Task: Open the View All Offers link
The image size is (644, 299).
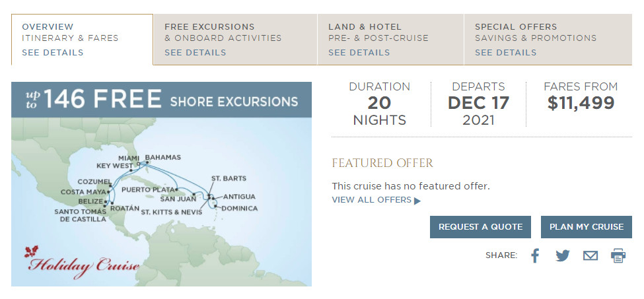Action: (x=371, y=200)
